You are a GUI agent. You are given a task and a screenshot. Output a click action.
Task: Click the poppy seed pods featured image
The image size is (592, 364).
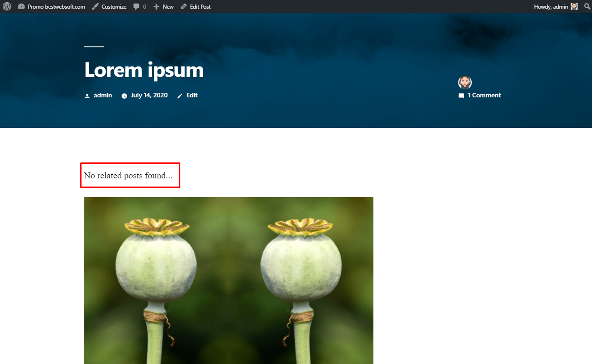(229, 280)
